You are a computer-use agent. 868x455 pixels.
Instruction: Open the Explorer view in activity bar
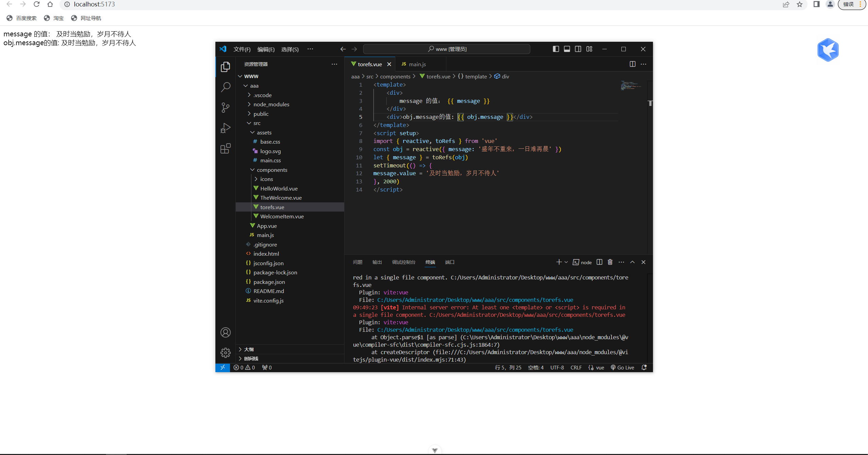click(x=225, y=67)
